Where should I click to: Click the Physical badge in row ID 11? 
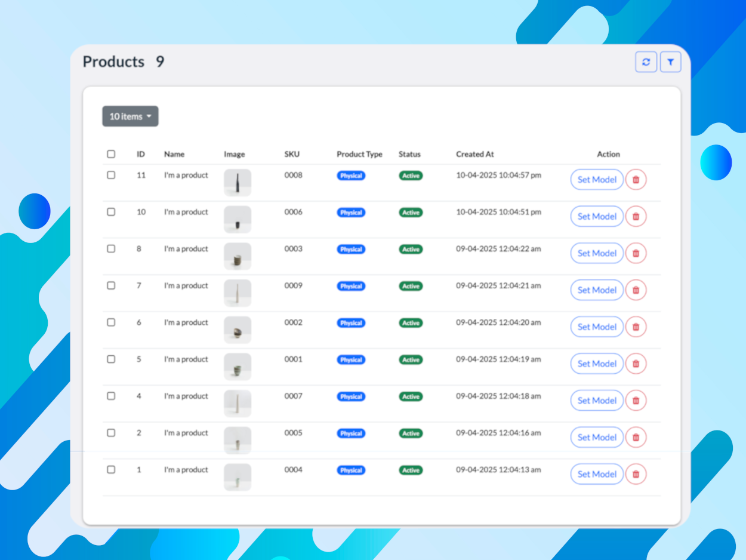(x=351, y=176)
